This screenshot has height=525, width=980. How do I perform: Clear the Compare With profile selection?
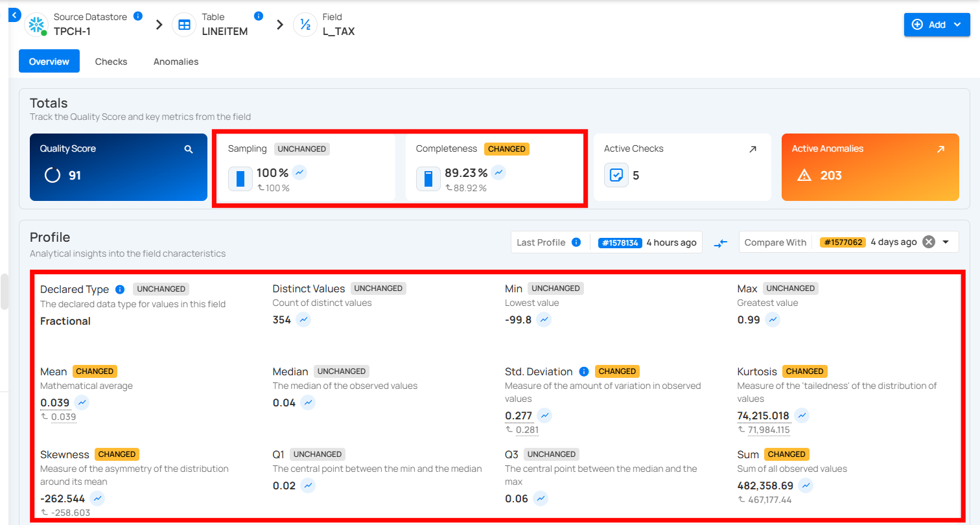point(929,242)
